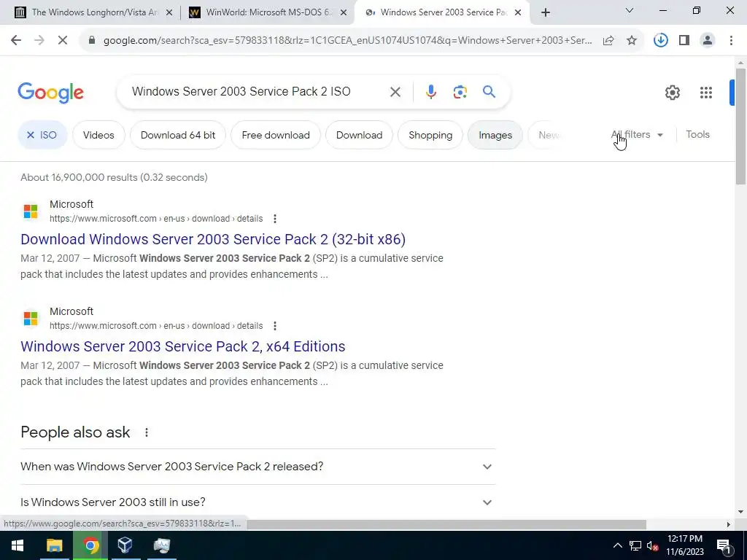Viewport: 747px width, 560px height.
Task: Select the Download 64 bit chip
Action: click(x=178, y=135)
